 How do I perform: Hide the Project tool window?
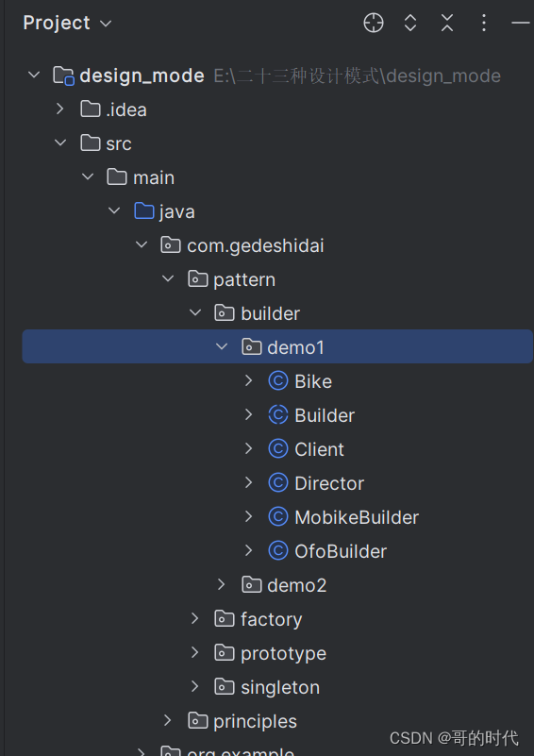(x=521, y=23)
